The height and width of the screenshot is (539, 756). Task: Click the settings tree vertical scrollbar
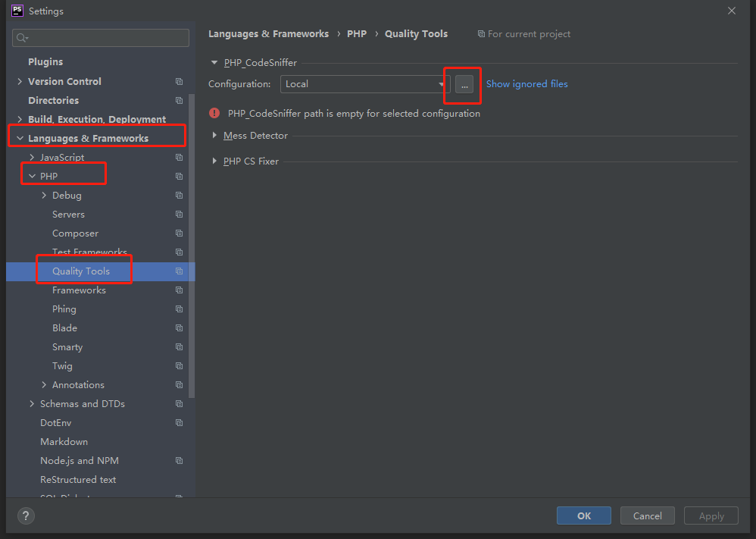[192, 246]
